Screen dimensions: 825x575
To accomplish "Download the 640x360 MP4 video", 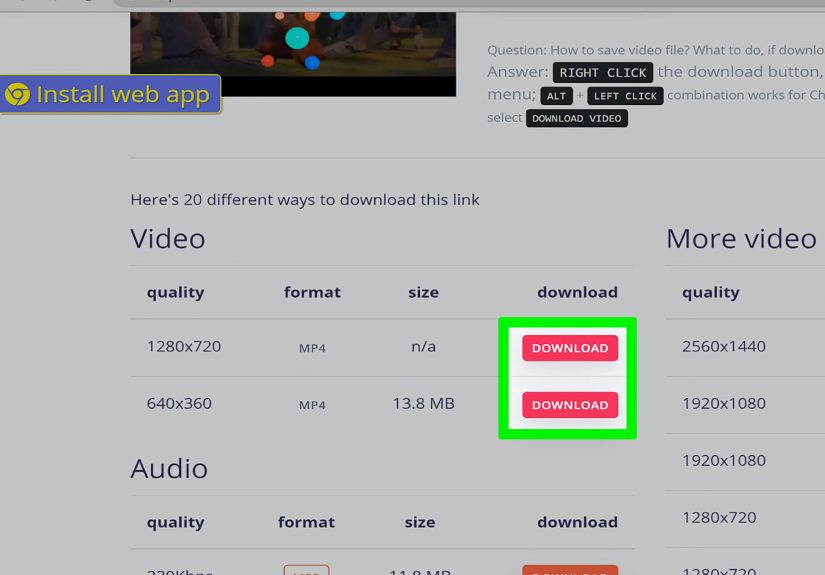I will click(570, 405).
